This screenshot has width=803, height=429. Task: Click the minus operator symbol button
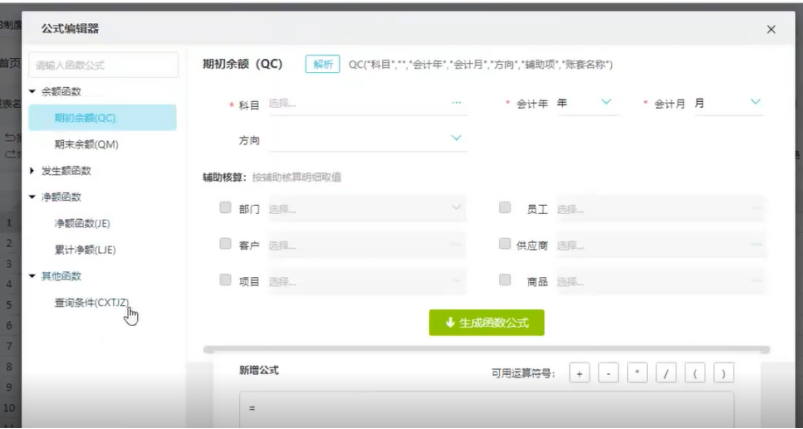pyautogui.click(x=607, y=373)
